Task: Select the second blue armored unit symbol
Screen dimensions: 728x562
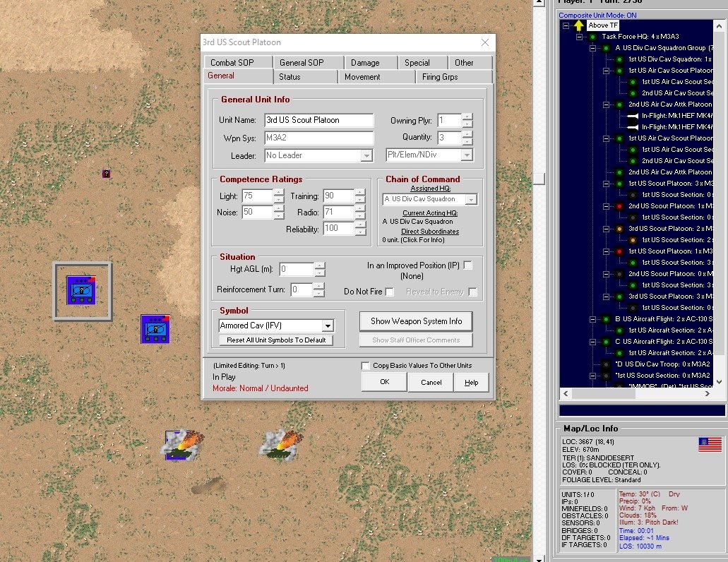Action: point(155,329)
